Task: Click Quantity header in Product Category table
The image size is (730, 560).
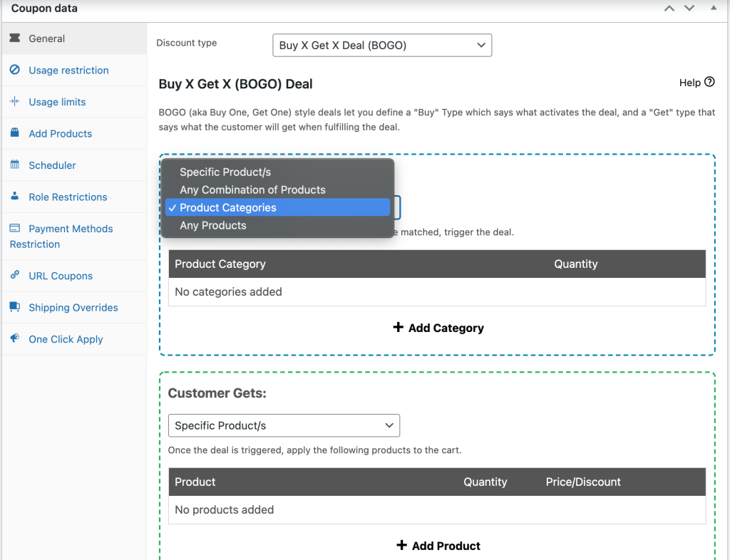Action: [576, 264]
